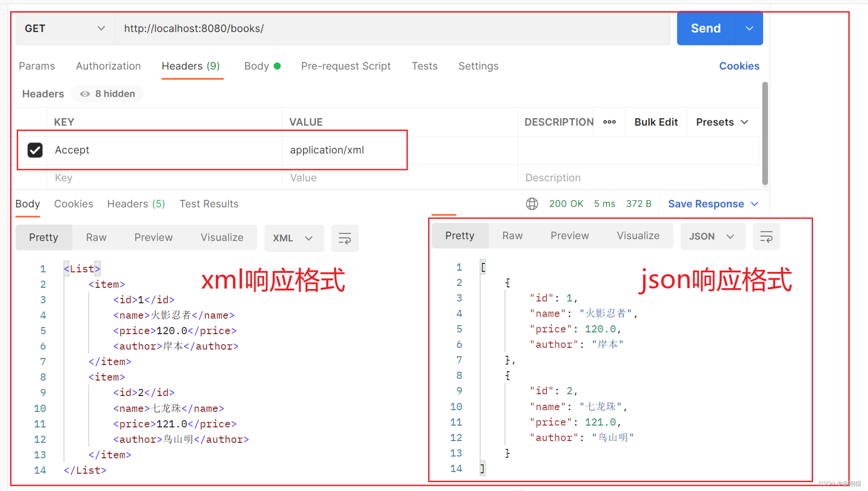Select Raw view in XML response
Screen dimensions: 868x491
point(96,237)
